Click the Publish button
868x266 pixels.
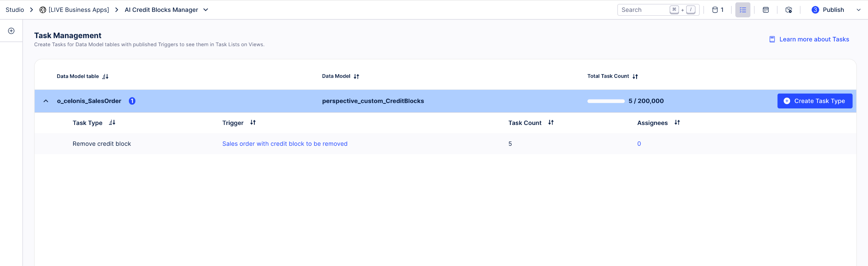tap(828, 10)
